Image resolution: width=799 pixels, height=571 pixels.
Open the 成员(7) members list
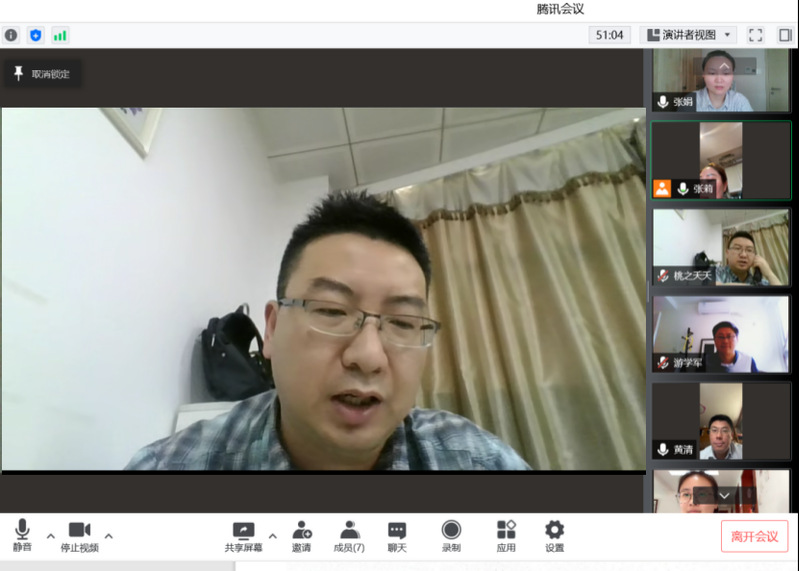coord(349,536)
